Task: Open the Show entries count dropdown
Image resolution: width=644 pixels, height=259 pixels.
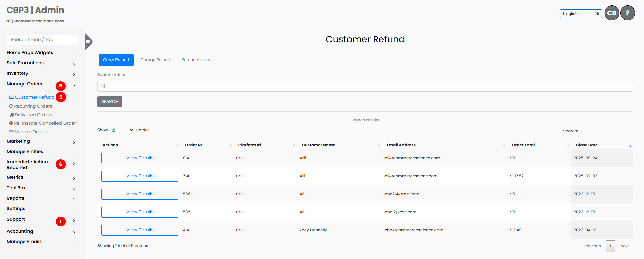Action: click(x=122, y=130)
